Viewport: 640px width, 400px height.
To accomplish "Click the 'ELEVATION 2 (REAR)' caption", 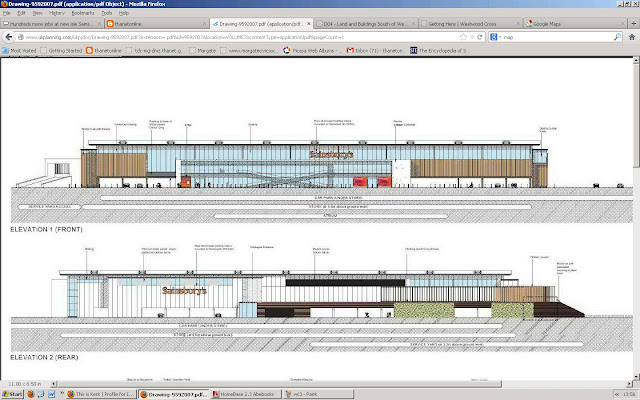I will tap(44, 357).
